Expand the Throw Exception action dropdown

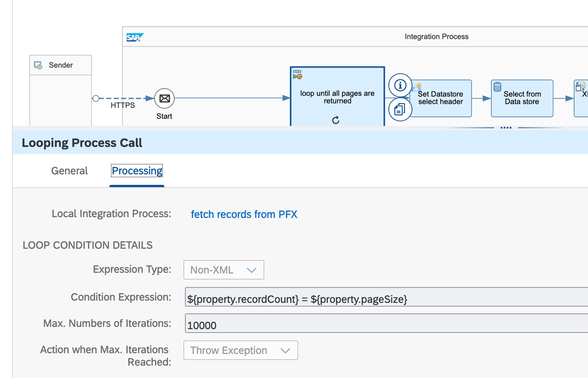click(x=241, y=350)
